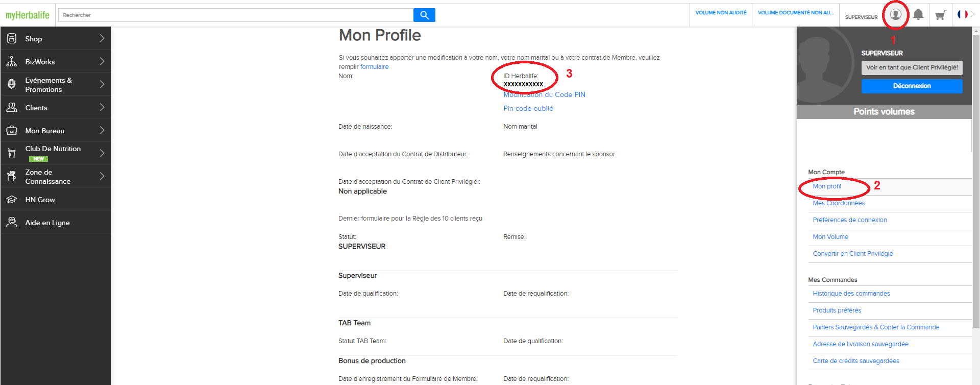Click the Aide en Ligne support icon
This screenshot has width=980, height=385.
pyautogui.click(x=12, y=222)
